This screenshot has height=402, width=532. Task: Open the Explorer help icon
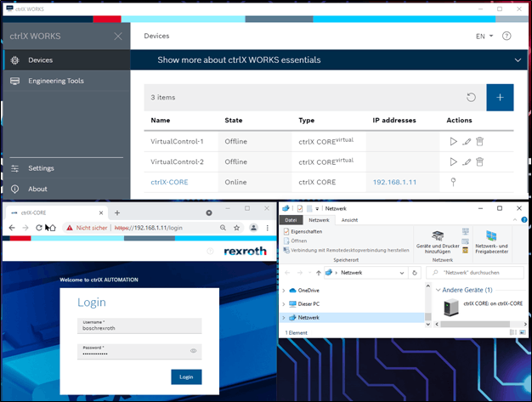(524, 220)
